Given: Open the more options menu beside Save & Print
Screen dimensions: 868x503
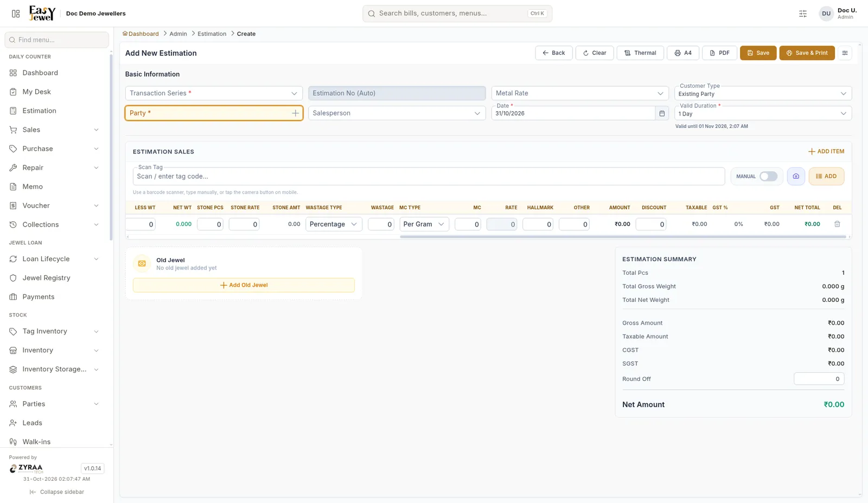Looking at the screenshot, I should coord(845,53).
